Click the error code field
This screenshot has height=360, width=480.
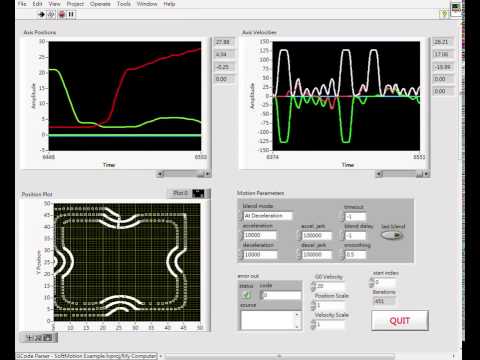(282, 295)
